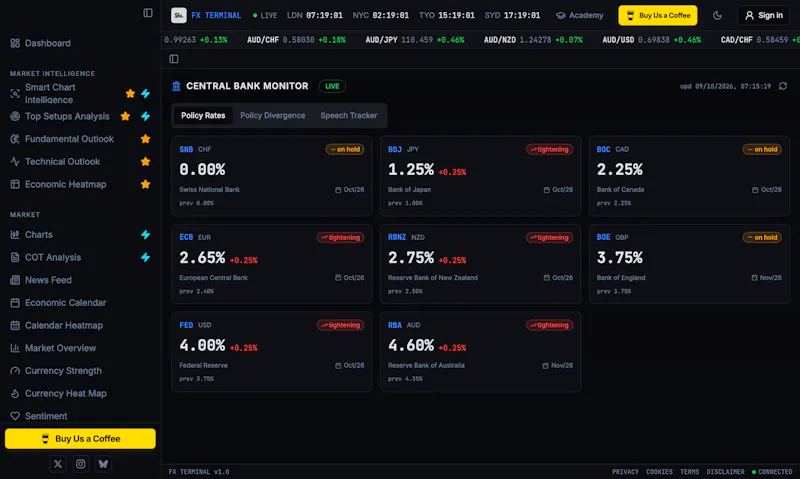Click Sentiment heart icon

point(15,416)
